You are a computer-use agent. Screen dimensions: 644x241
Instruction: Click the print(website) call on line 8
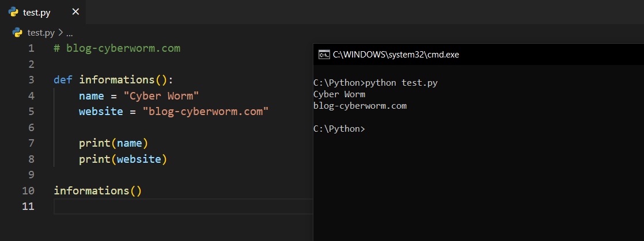point(123,159)
